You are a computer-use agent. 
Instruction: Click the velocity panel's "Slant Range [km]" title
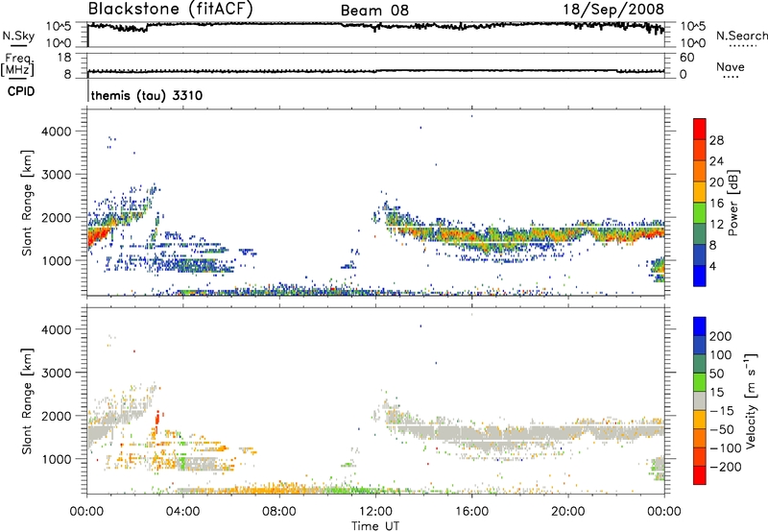(27, 401)
